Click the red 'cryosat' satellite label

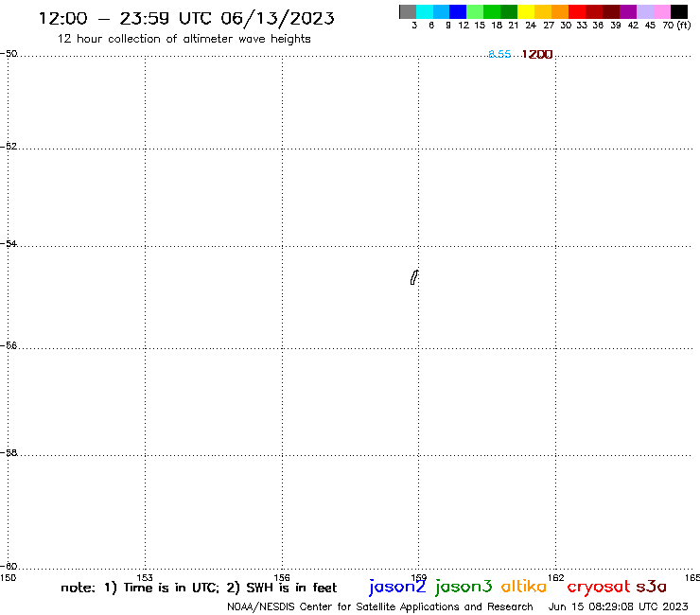click(599, 587)
